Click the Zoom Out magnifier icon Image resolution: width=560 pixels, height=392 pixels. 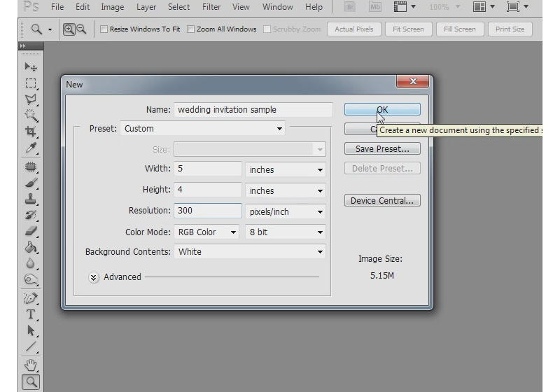tap(81, 29)
